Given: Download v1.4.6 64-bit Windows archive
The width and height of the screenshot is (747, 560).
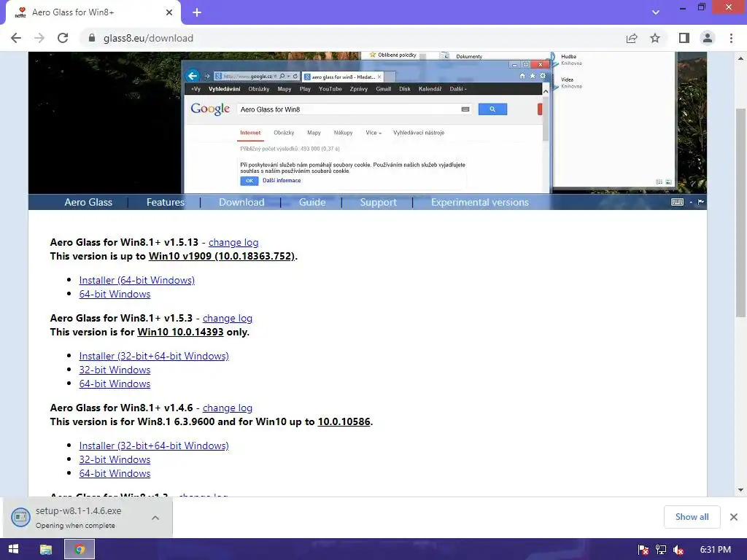Looking at the screenshot, I should [115, 472].
